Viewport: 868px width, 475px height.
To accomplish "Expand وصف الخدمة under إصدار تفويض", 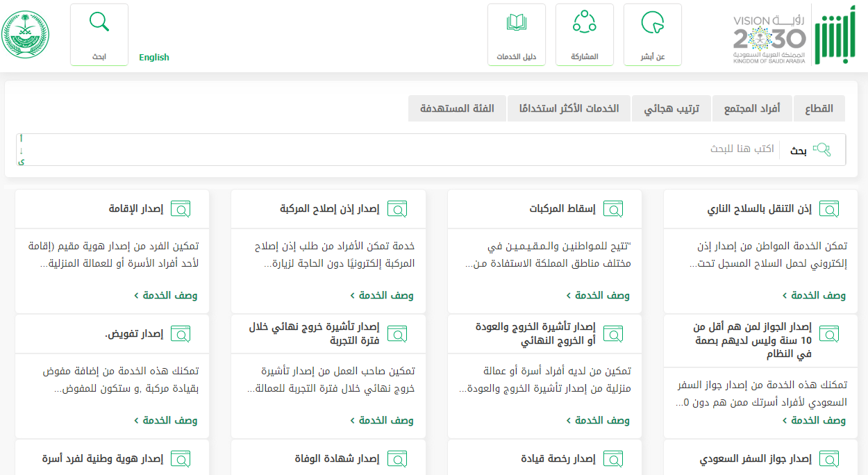I will tap(165, 420).
